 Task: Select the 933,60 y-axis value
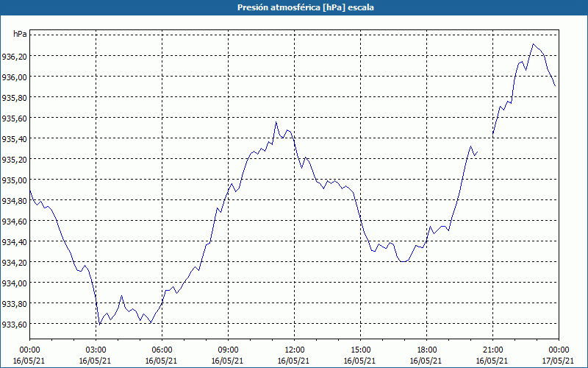point(14,325)
